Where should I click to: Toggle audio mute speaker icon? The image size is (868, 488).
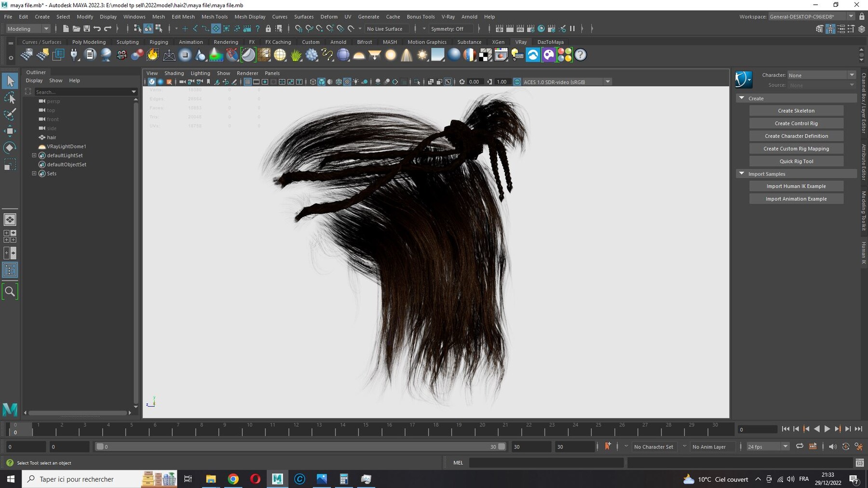(x=833, y=447)
